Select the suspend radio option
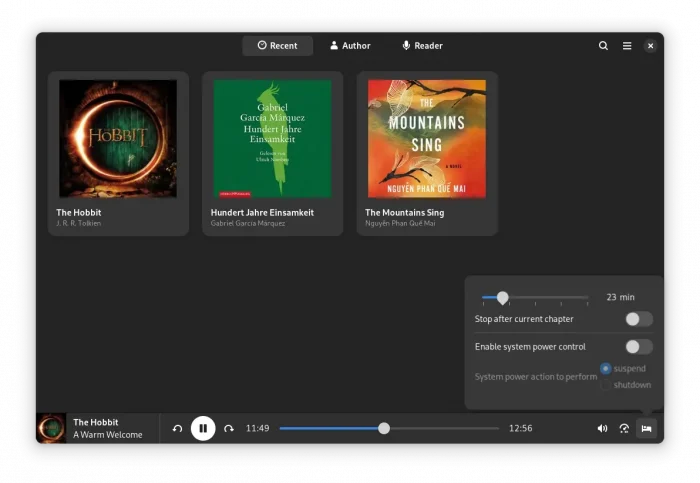Image resolution: width=700 pixels, height=483 pixels. tap(606, 369)
